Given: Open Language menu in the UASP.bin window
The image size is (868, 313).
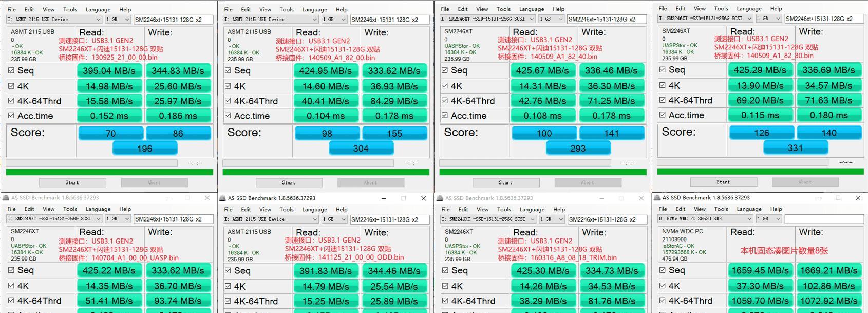Looking at the screenshot, I should (98, 209).
